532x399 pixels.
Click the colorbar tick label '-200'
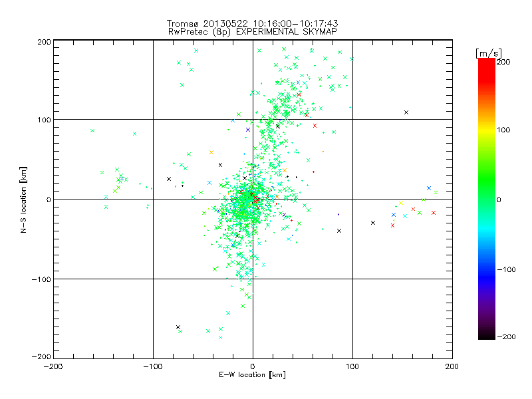[x=506, y=336]
